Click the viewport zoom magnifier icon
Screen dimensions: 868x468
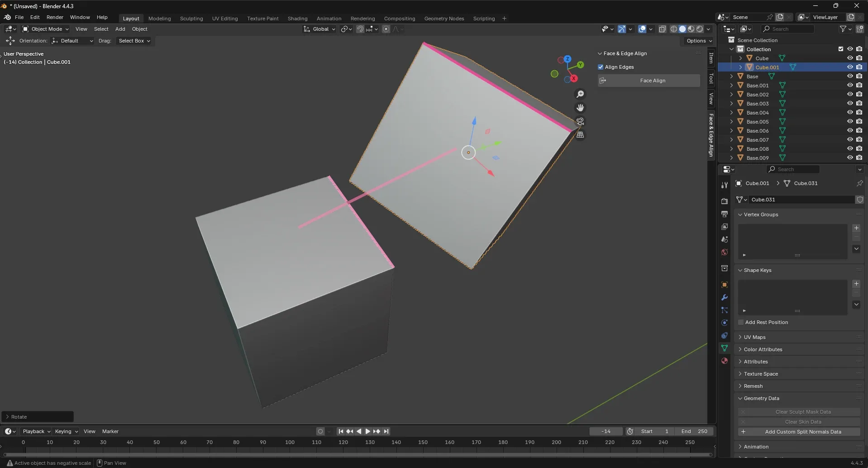(580, 94)
